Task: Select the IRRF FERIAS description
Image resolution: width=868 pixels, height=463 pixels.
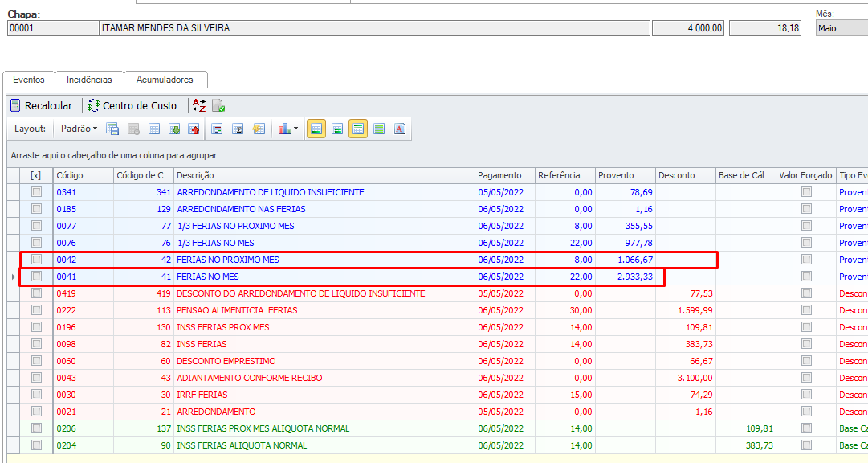Action: (x=202, y=395)
